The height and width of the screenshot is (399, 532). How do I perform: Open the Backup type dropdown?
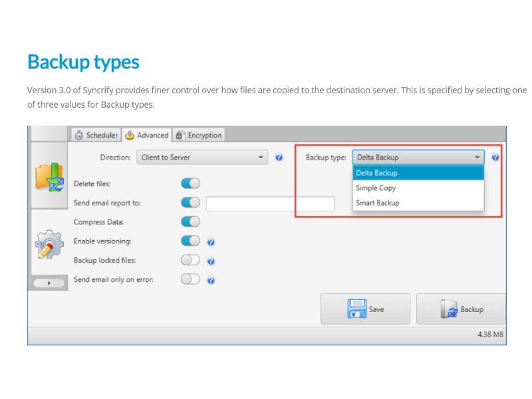pos(418,158)
